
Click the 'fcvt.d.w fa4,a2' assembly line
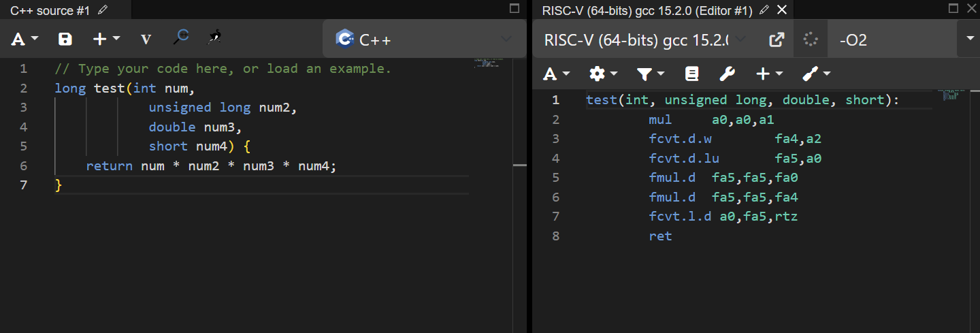(x=735, y=139)
